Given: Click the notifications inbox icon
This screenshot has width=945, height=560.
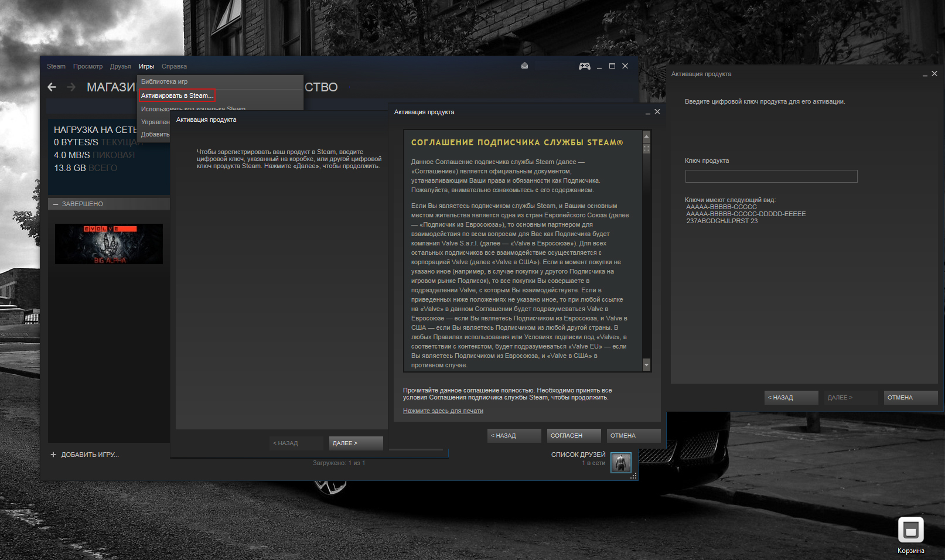Looking at the screenshot, I should [524, 66].
